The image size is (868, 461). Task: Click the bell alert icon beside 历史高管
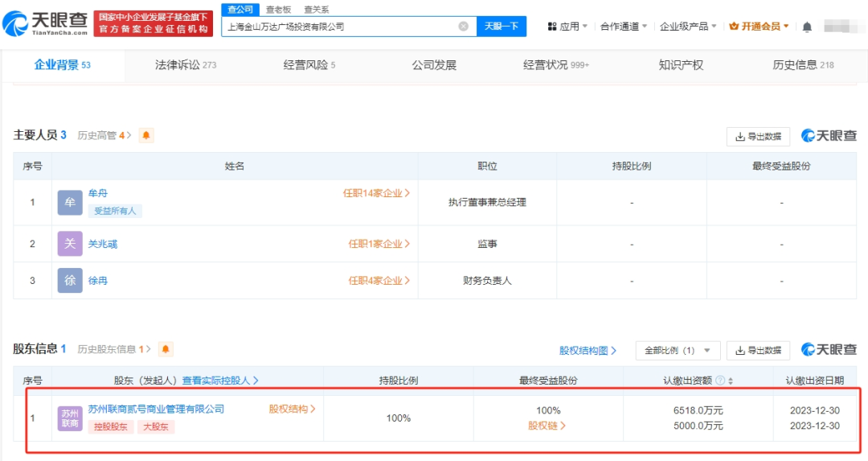146,135
